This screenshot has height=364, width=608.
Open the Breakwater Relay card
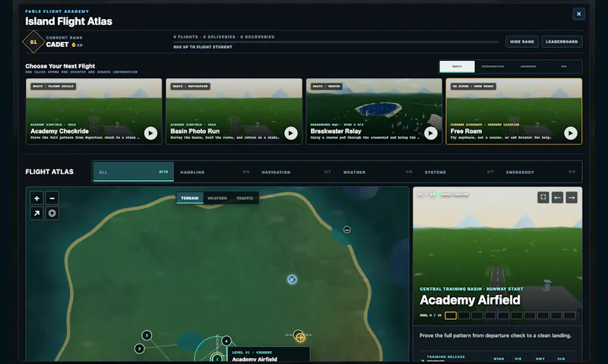374,111
